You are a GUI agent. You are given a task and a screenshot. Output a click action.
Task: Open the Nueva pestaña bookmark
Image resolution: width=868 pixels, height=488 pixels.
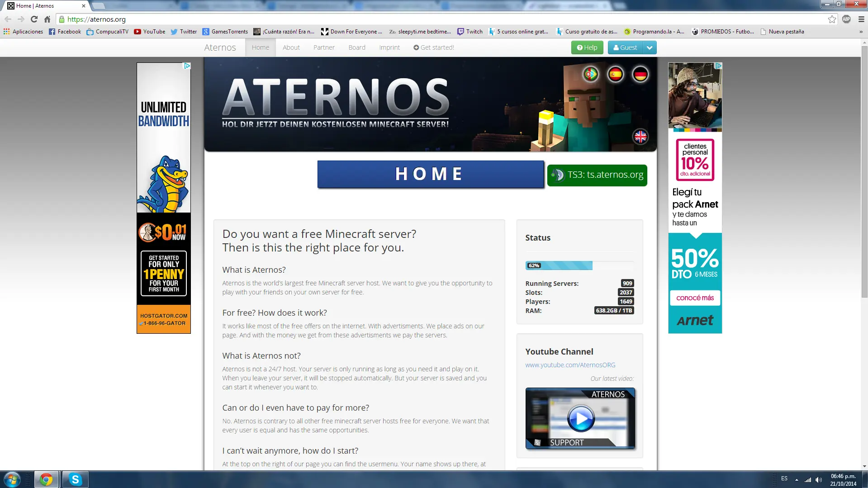pos(782,32)
